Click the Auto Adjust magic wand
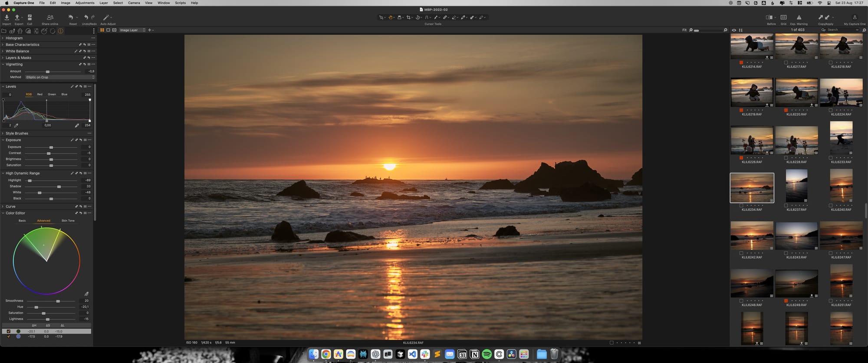868x363 pixels. pyautogui.click(x=106, y=17)
